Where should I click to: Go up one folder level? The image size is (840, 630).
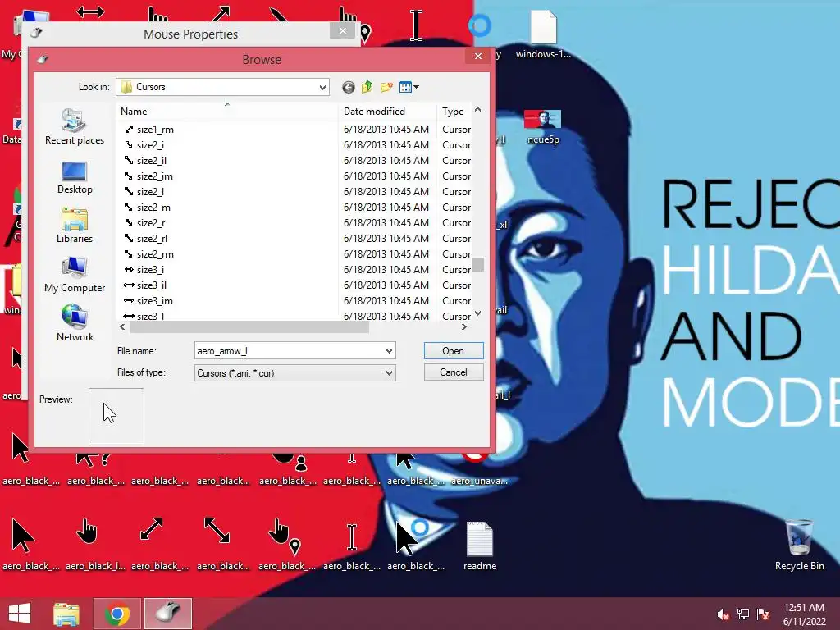367,87
